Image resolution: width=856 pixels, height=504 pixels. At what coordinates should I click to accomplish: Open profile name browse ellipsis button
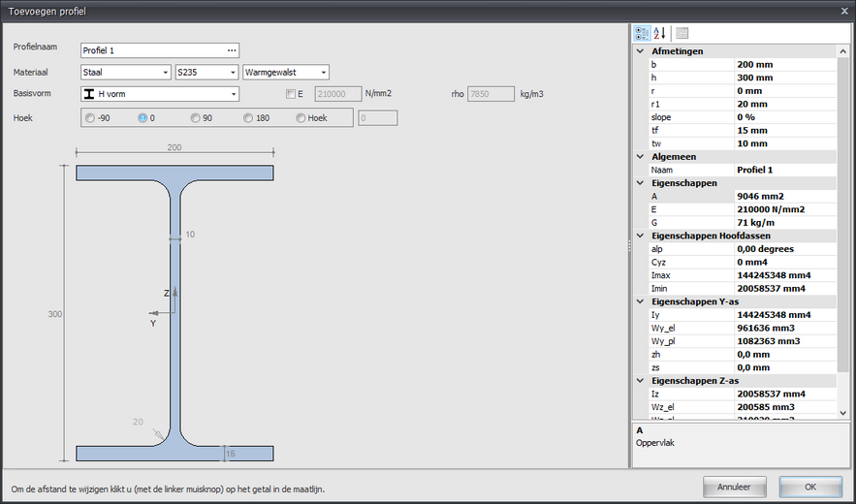[232, 50]
